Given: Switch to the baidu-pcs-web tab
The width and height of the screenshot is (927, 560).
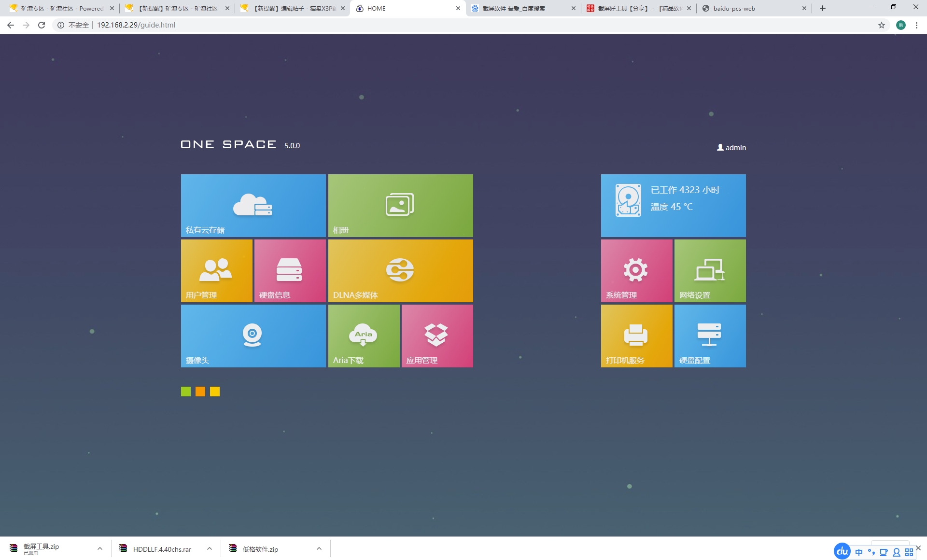Looking at the screenshot, I should [x=751, y=8].
